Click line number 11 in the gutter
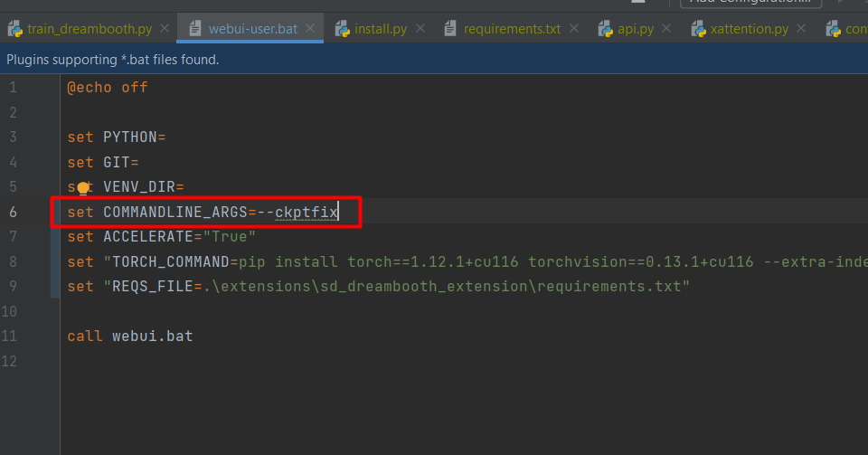 click(9, 336)
